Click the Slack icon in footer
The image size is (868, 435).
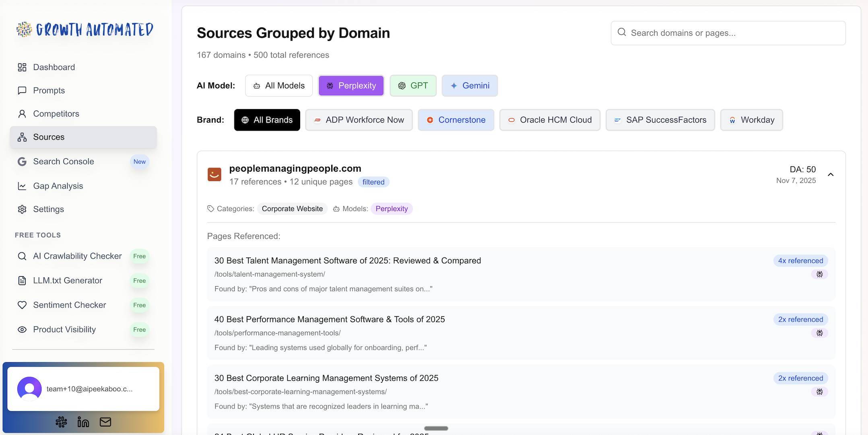pyautogui.click(x=61, y=422)
